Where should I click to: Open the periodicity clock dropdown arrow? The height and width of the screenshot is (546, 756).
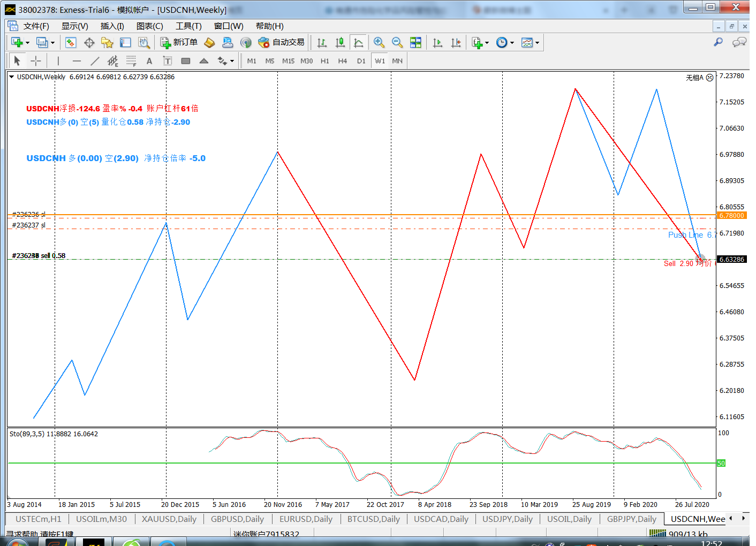click(x=512, y=43)
